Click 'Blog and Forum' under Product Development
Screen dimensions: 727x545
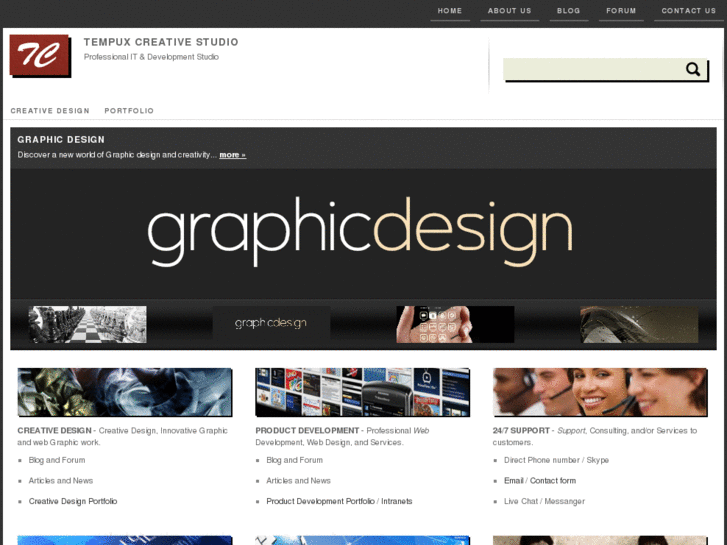click(294, 460)
